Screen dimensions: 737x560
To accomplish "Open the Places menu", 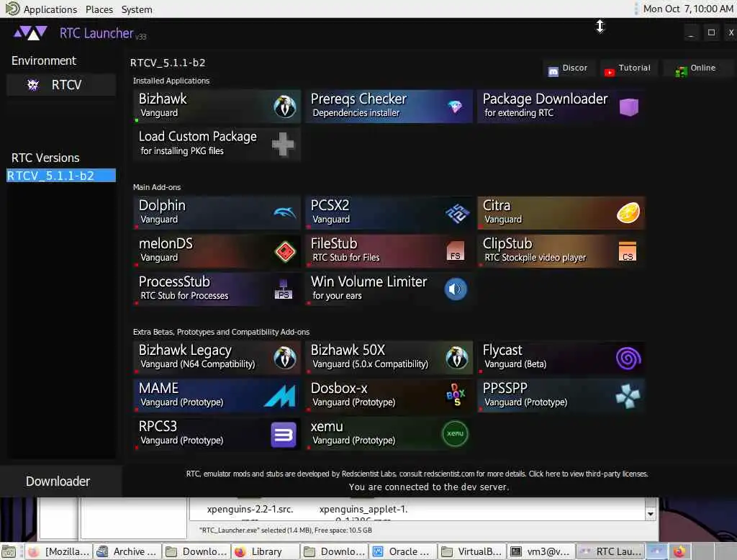I will (x=99, y=9).
